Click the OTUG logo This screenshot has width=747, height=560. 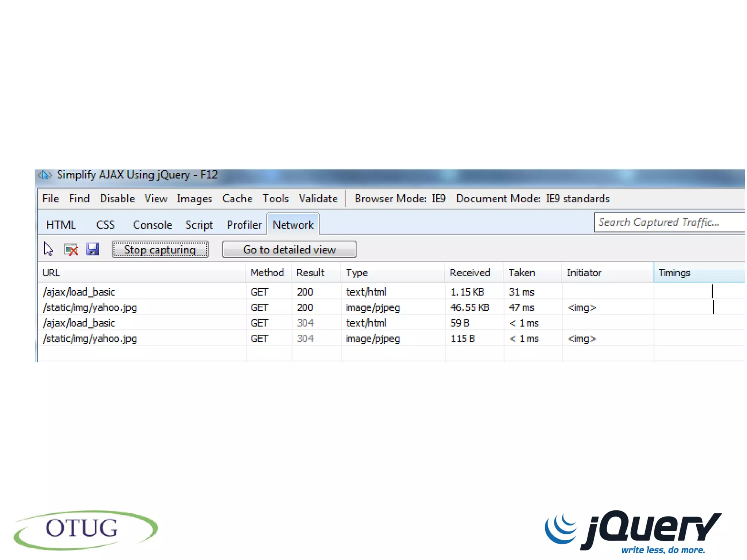86,529
